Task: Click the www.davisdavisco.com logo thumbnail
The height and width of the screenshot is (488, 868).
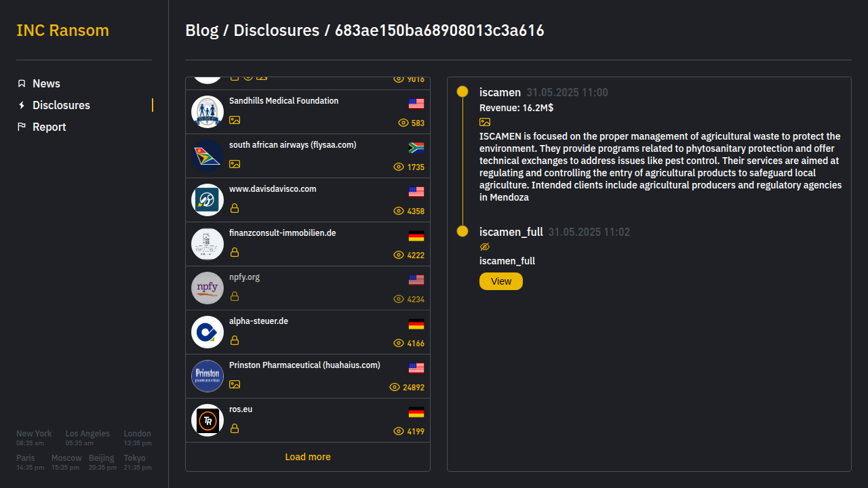Action: click(208, 200)
